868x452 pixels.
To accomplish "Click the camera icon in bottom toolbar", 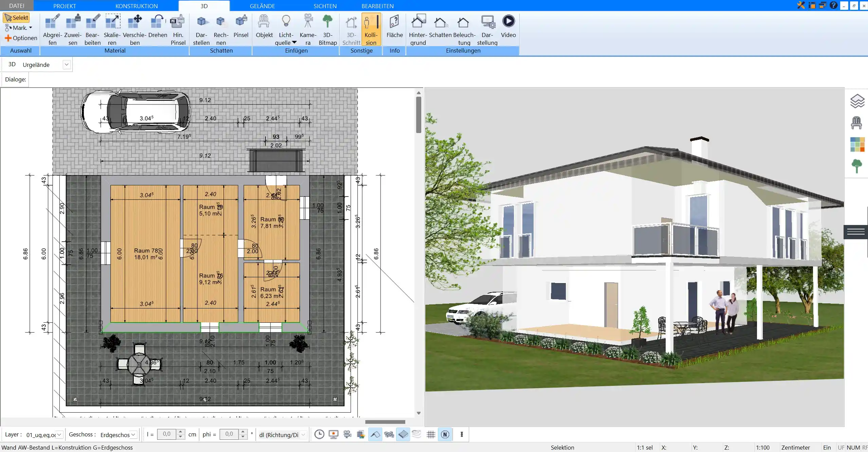I will click(347, 434).
